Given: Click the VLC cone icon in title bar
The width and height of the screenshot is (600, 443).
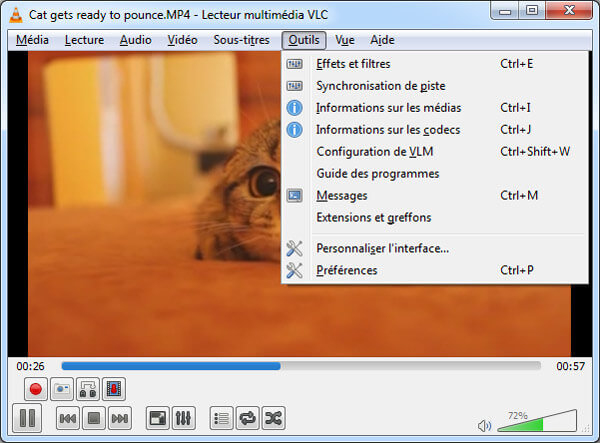Looking at the screenshot, I should click(x=16, y=15).
